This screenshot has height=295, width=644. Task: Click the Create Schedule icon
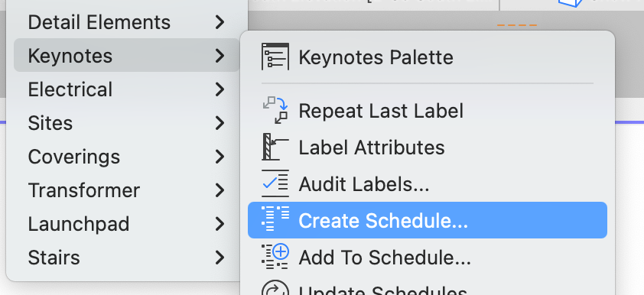pyautogui.click(x=275, y=220)
